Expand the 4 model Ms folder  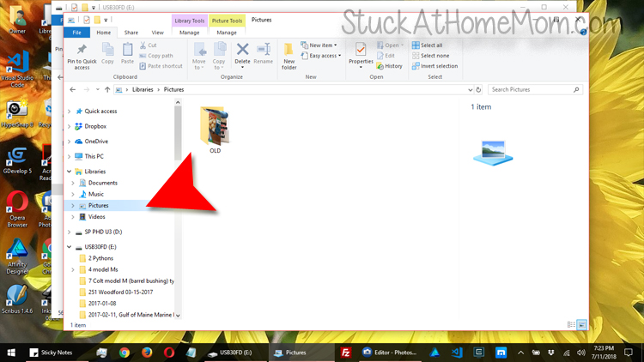coord(73,269)
